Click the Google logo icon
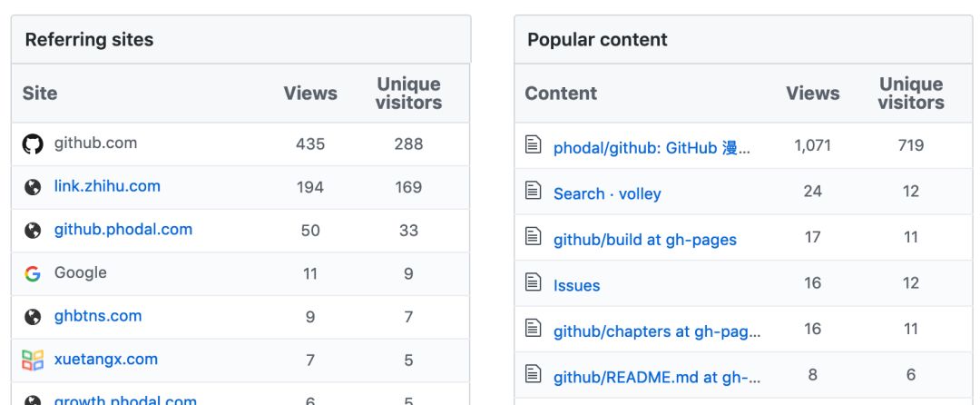 pyautogui.click(x=33, y=273)
